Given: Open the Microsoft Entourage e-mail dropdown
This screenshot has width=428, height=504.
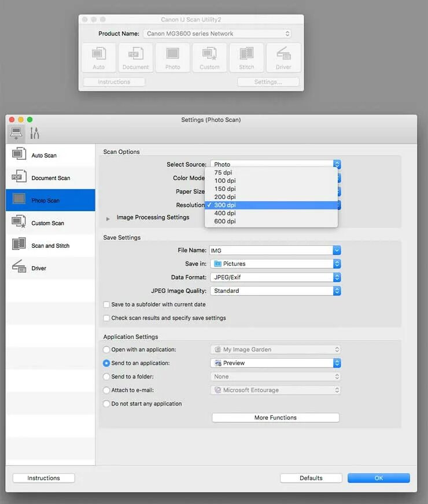Looking at the screenshot, I should [275, 390].
